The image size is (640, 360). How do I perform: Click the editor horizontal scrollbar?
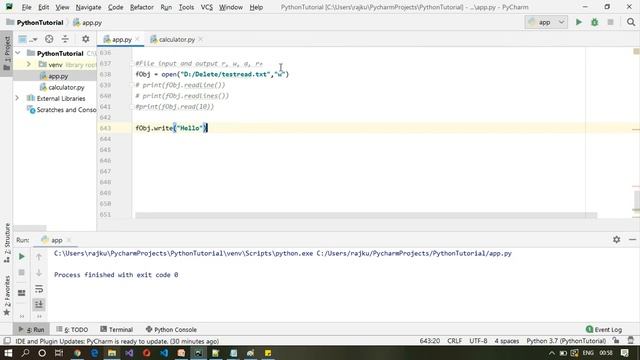[366, 215]
